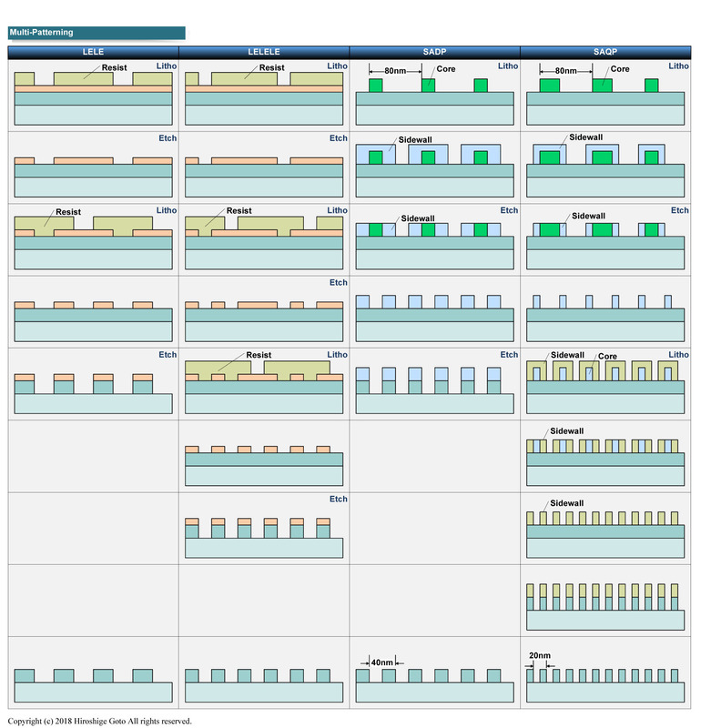Click the 80nm dimension label in SADP column
Screen dimensions: 721x728
pos(395,71)
